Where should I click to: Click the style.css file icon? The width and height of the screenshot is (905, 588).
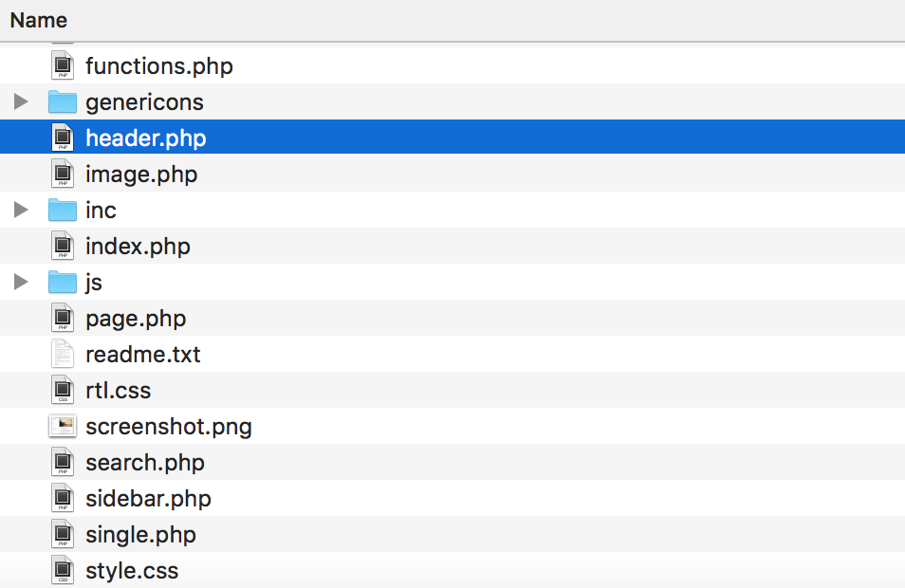pyautogui.click(x=63, y=570)
